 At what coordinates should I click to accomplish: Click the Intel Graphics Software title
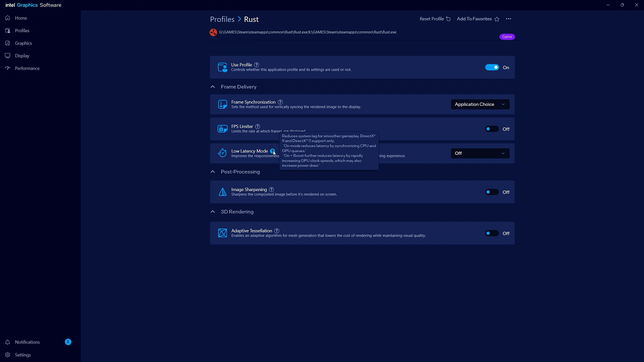(33, 5)
